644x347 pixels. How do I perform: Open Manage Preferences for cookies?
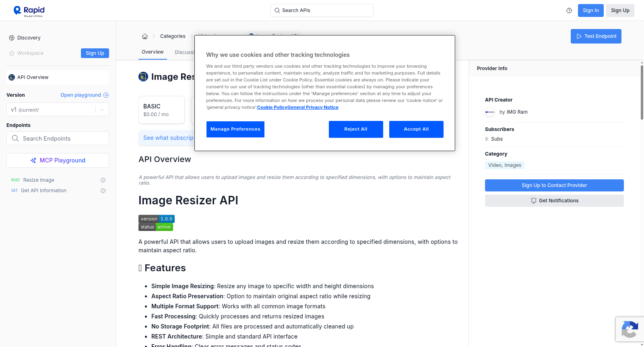pyautogui.click(x=235, y=129)
